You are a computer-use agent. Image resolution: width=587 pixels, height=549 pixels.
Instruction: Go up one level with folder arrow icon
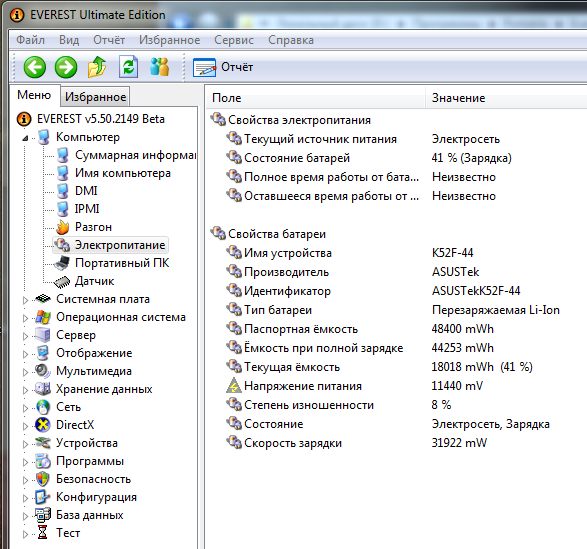(x=97, y=67)
